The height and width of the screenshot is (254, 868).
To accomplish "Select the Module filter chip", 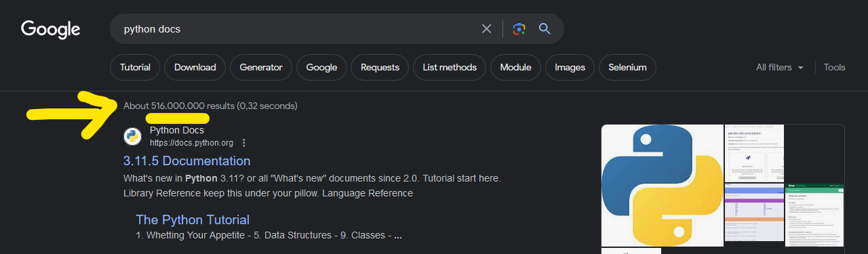I will tap(515, 67).
